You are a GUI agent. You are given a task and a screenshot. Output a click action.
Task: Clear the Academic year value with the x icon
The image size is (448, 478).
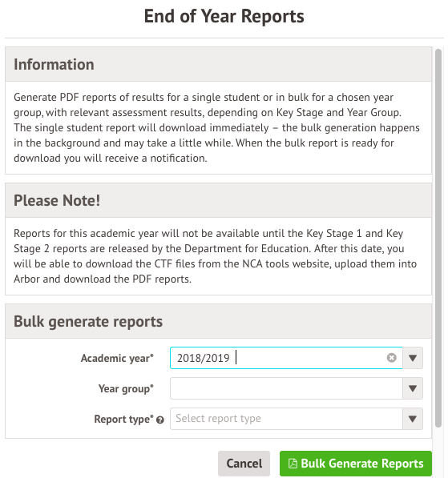392,358
